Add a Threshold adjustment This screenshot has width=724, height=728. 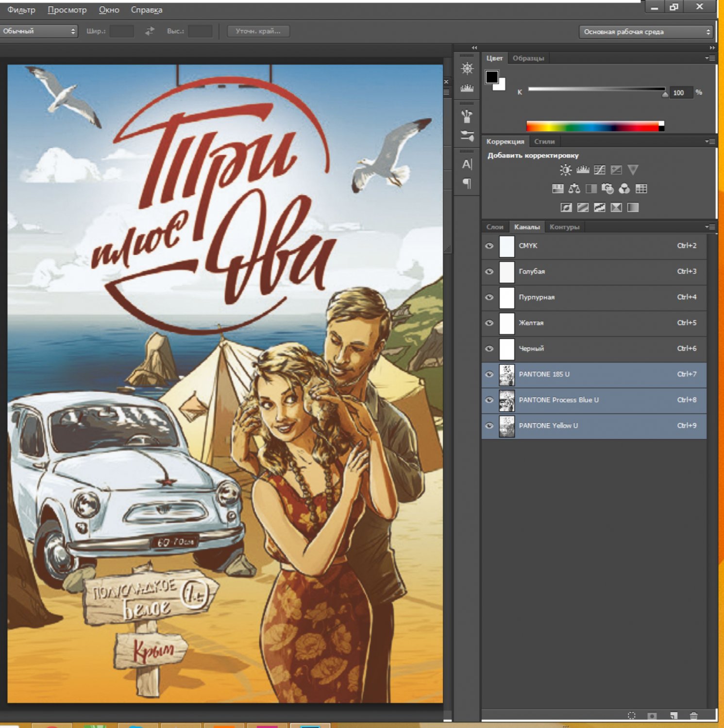600,208
